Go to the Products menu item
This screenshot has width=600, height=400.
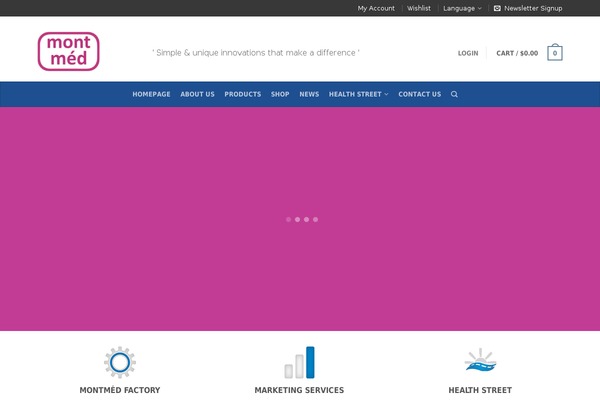click(x=242, y=94)
